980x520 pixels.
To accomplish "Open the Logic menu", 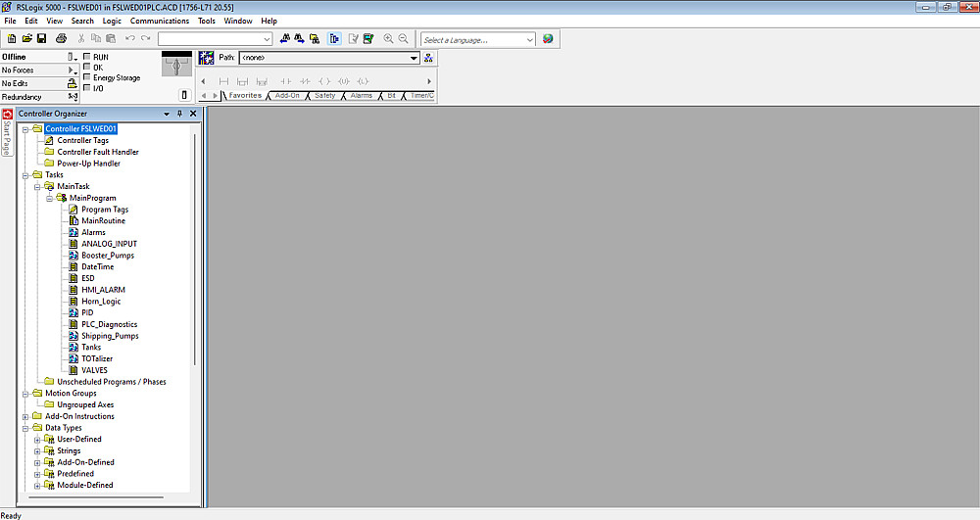I will (112, 21).
